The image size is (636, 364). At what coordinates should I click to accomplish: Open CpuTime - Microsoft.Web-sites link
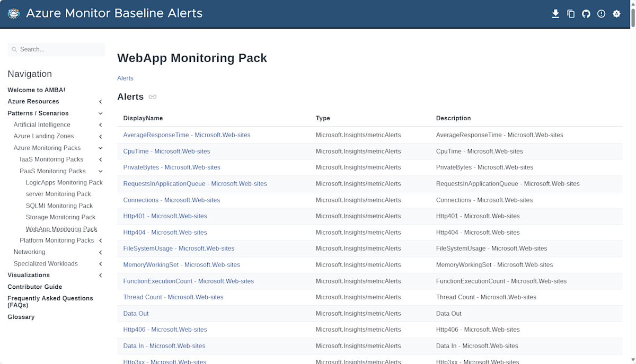click(x=166, y=151)
